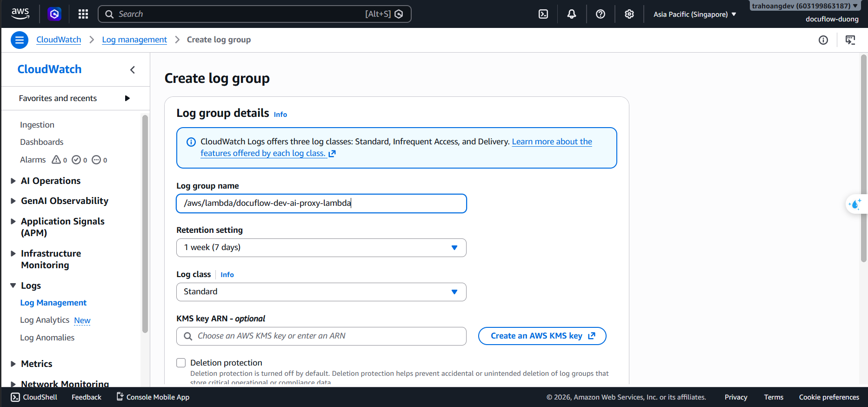This screenshot has height=407, width=868.
Task: Open the trahoangdev account menu
Action: point(805,6)
